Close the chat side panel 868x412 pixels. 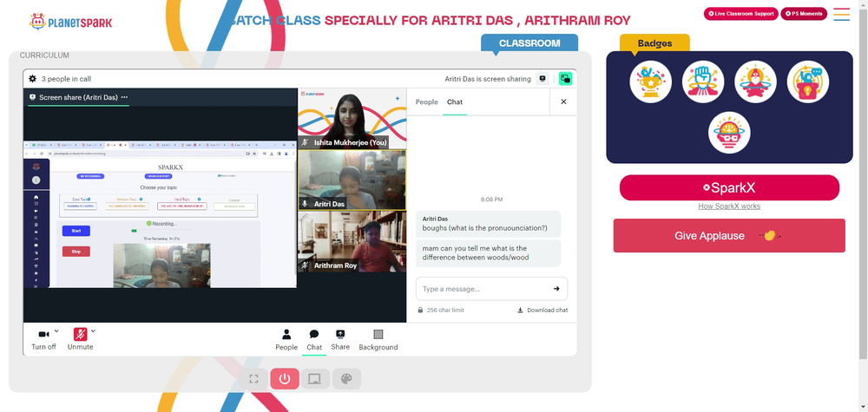(563, 101)
